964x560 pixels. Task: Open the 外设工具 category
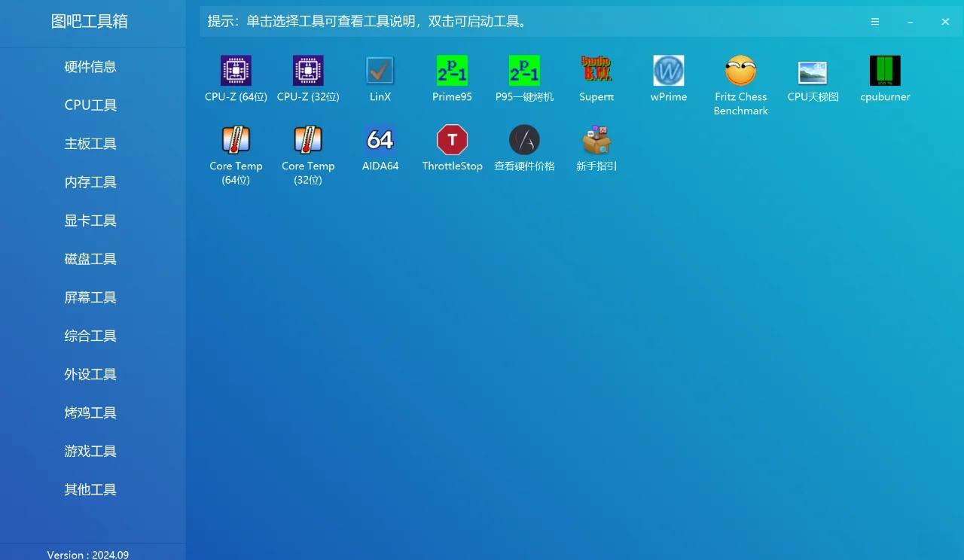click(x=90, y=374)
